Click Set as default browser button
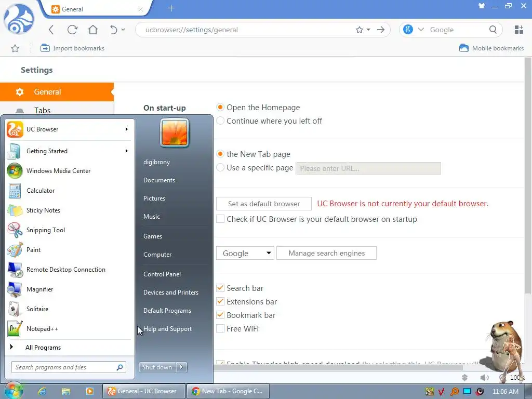This screenshot has height=399, width=532. coord(263,204)
